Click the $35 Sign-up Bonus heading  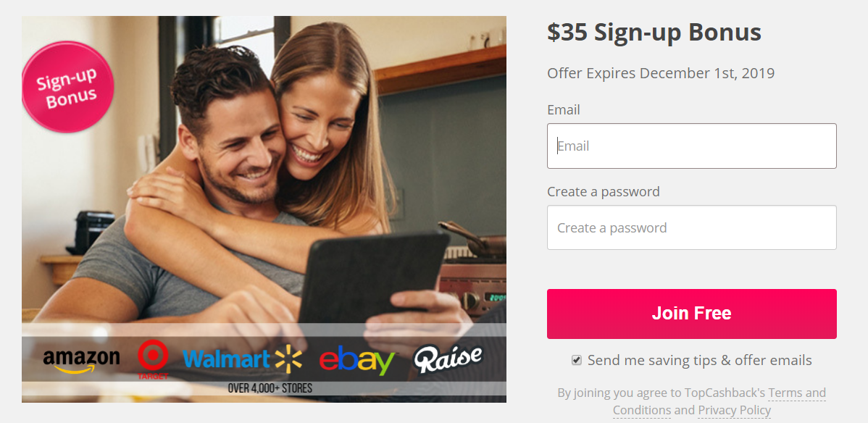coord(654,33)
